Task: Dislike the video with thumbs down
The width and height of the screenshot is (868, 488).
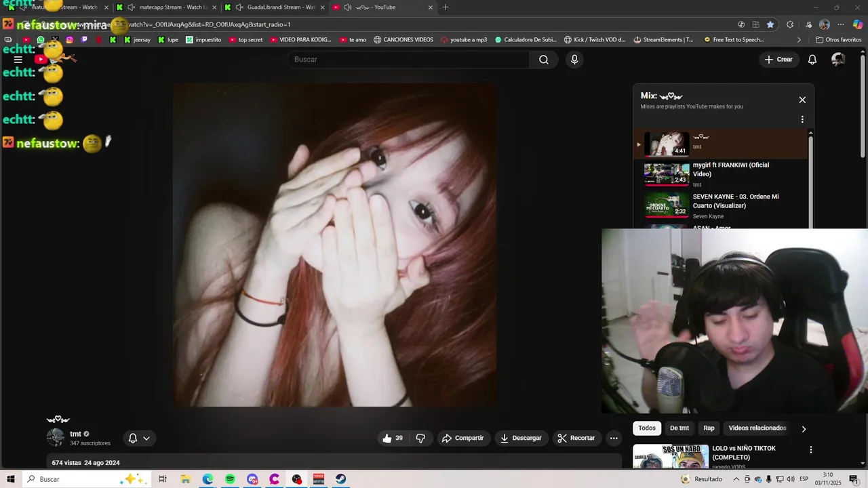Action: coord(420,439)
